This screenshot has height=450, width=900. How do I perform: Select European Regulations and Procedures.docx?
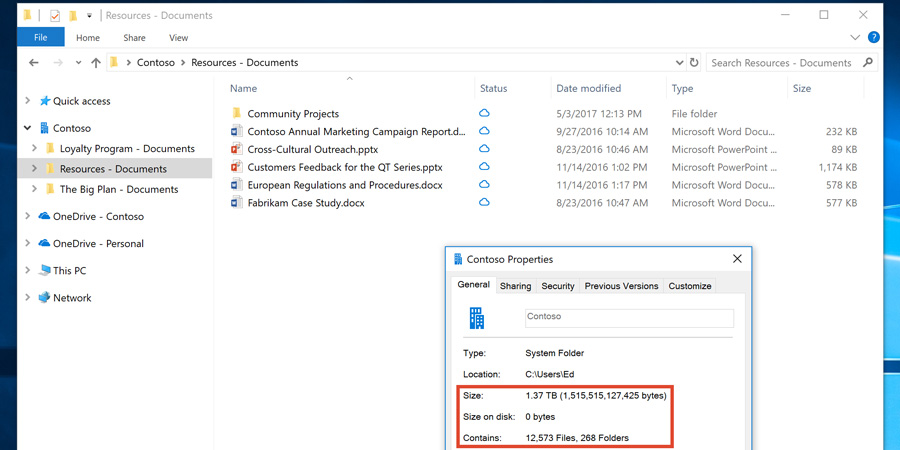pyautogui.click(x=344, y=185)
